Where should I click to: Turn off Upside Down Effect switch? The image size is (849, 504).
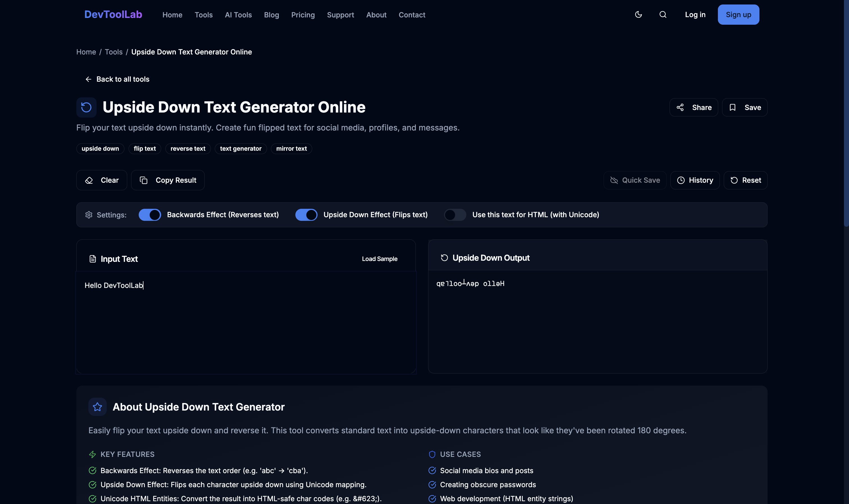tap(306, 215)
